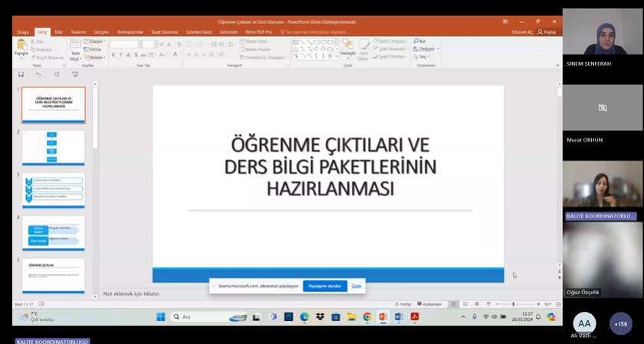This screenshot has height=344, width=644.
Task: Select the text box shape in shapes gallery
Action: 295,42
